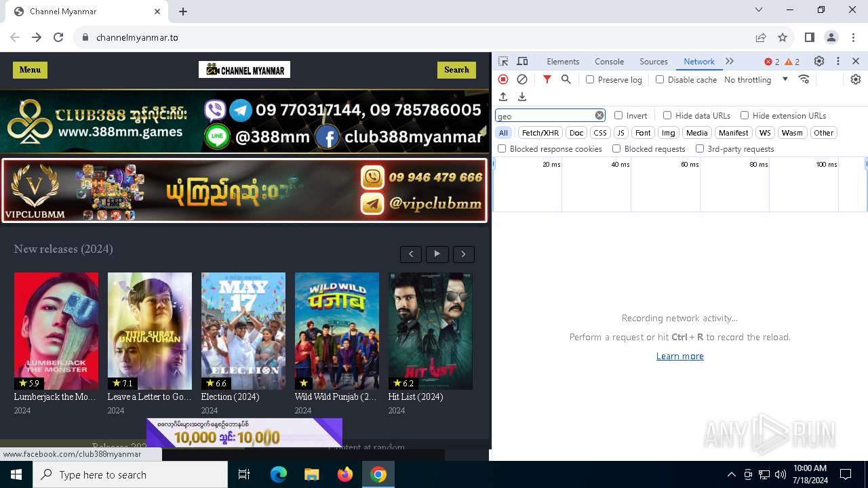Image resolution: width=868 pixels, height=488 pixels.
Task: Expand more DevTools tabs chevron
Action: point(730,61)
